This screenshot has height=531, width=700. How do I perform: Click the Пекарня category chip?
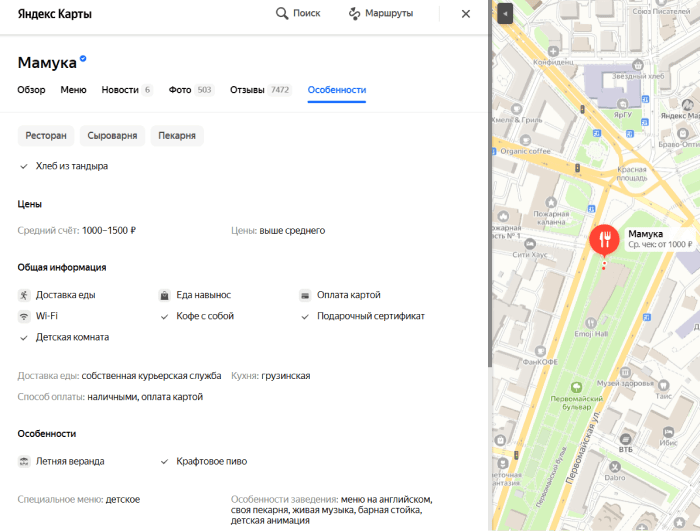pos(177,135)
